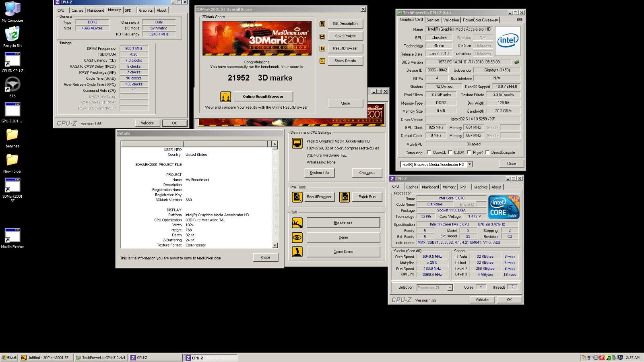Click scroll up arrow in Details list
This screenshot has width=644, height=362.
[275, 144]
